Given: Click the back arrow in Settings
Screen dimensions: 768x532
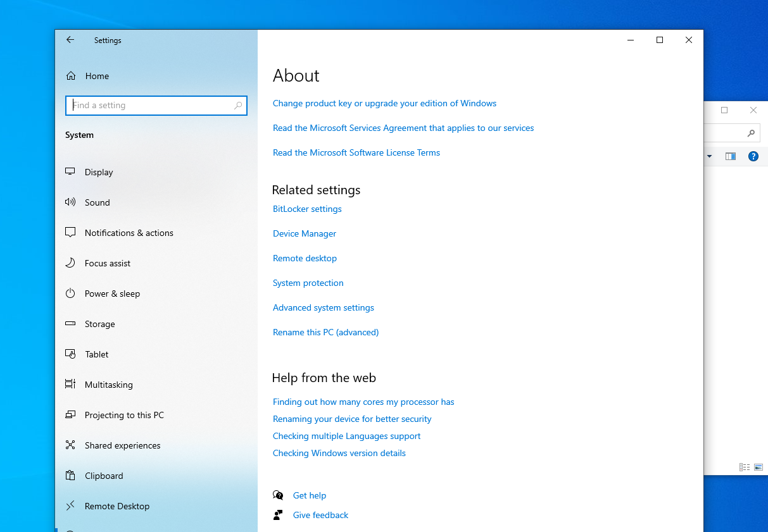Looking at the screenshot, I should (x=70, y=40).
